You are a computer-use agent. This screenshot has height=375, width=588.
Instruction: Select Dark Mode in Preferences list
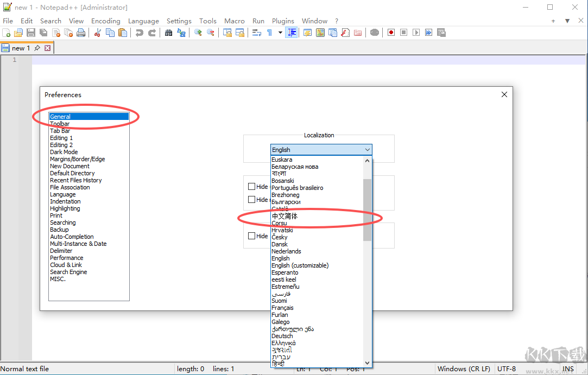tap(64, 152)
